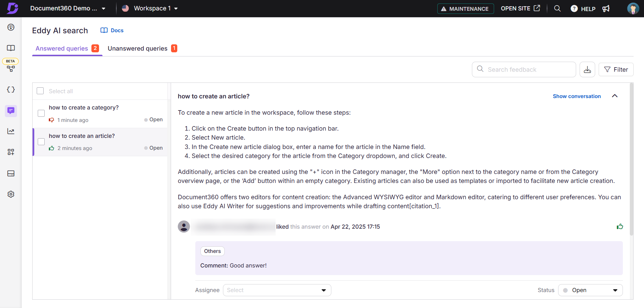This screenshot has height=308, width=644.
Task: Click OPEN SITE link
Action: click(520, 8)
